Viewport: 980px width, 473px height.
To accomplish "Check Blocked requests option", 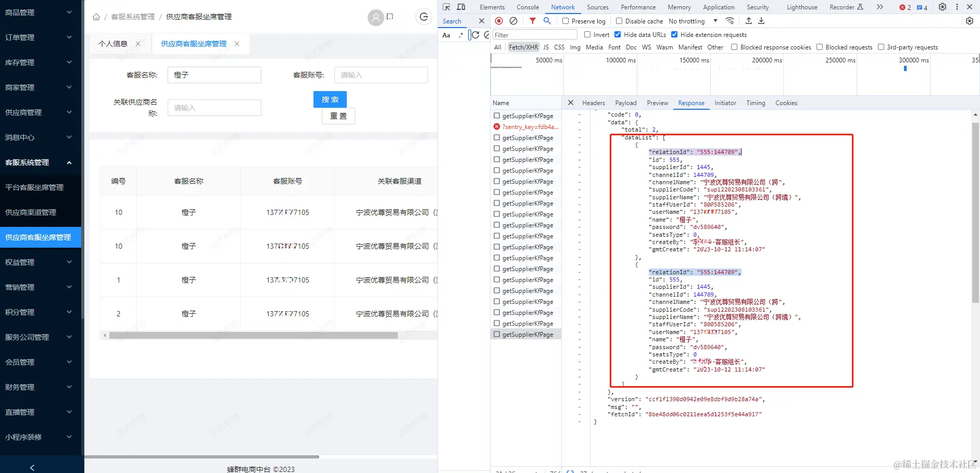I will (820, 47).
